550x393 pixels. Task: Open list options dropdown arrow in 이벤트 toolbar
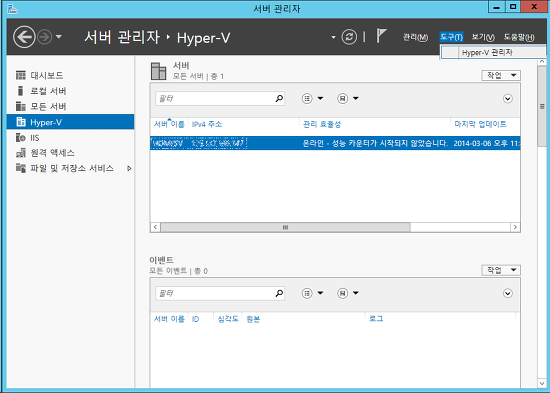tap(320, 293)
